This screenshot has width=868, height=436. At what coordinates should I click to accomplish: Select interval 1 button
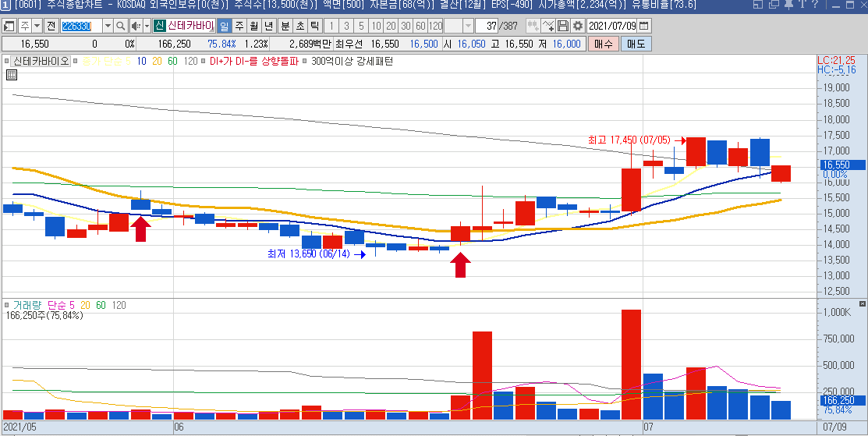pyautogui.click(x=331, y=26)
